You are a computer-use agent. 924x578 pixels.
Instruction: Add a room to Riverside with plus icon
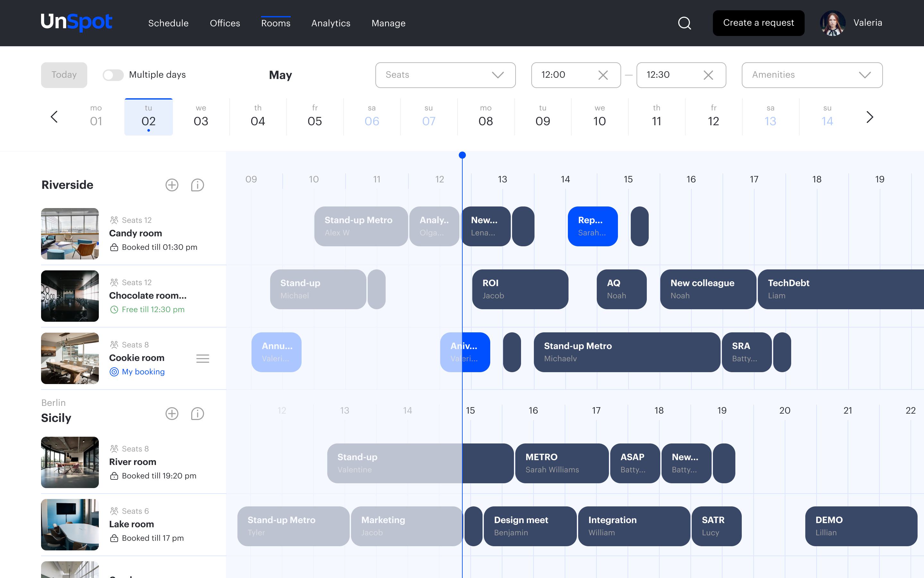[172, 185]
